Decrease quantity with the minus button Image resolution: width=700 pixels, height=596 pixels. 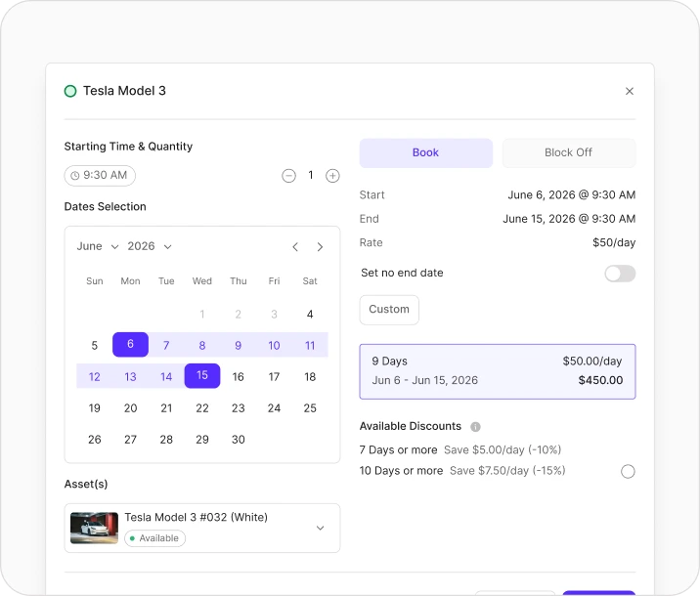pos(288,176)
